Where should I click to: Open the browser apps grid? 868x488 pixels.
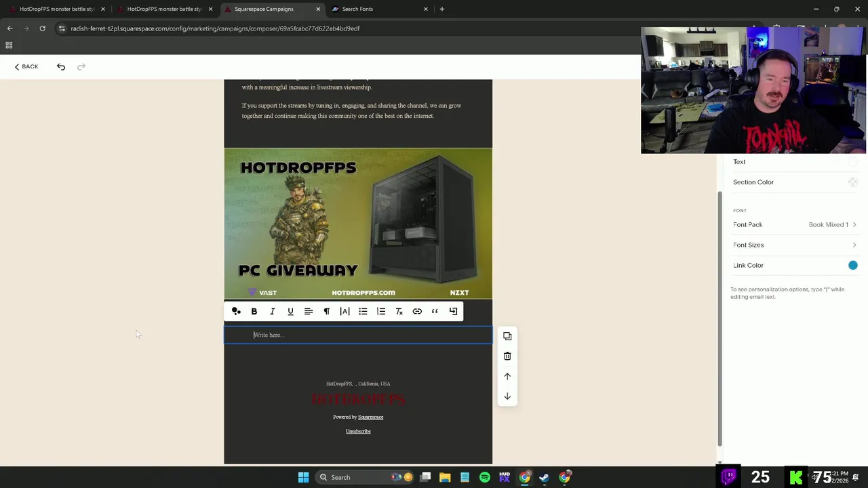pyautogui.click(x=9, y=45)
